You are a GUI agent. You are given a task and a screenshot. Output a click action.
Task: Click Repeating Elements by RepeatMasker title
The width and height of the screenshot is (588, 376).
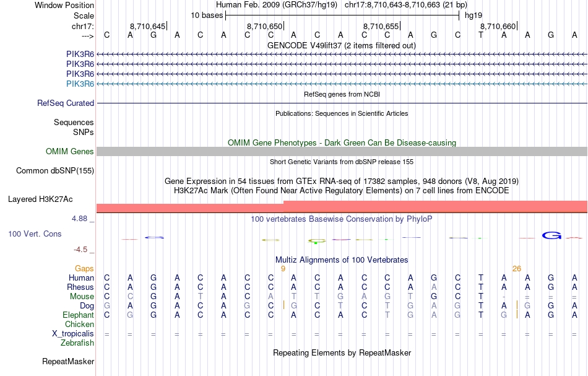tap(342, 352)
